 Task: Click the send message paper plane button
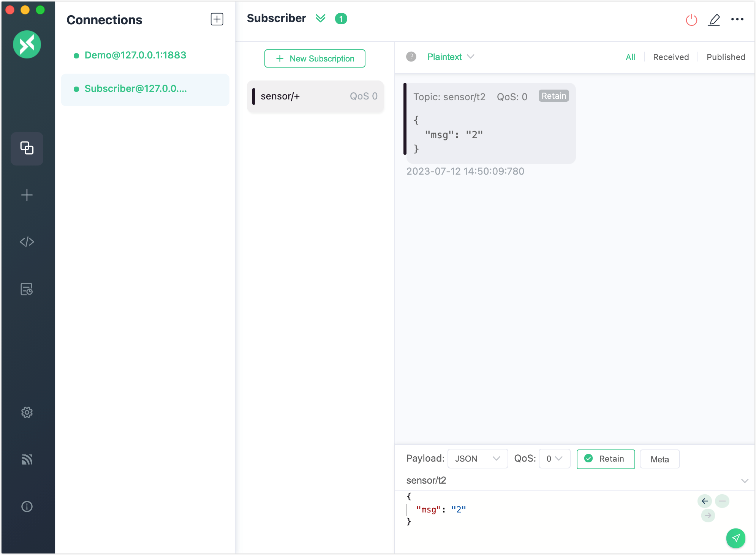point(735,538)
